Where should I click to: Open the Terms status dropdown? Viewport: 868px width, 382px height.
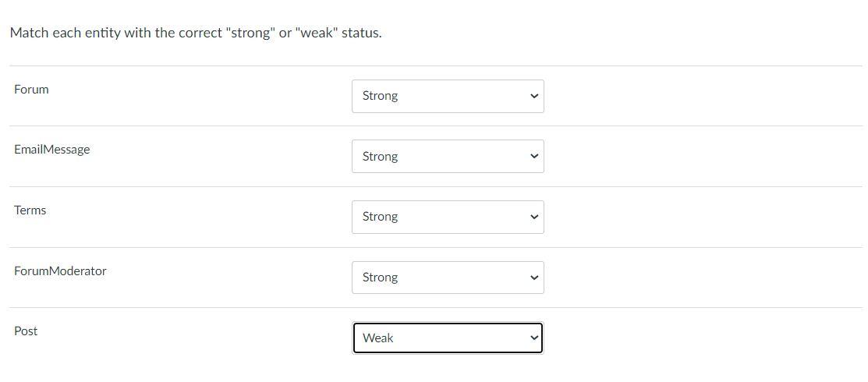coord(447,217)
